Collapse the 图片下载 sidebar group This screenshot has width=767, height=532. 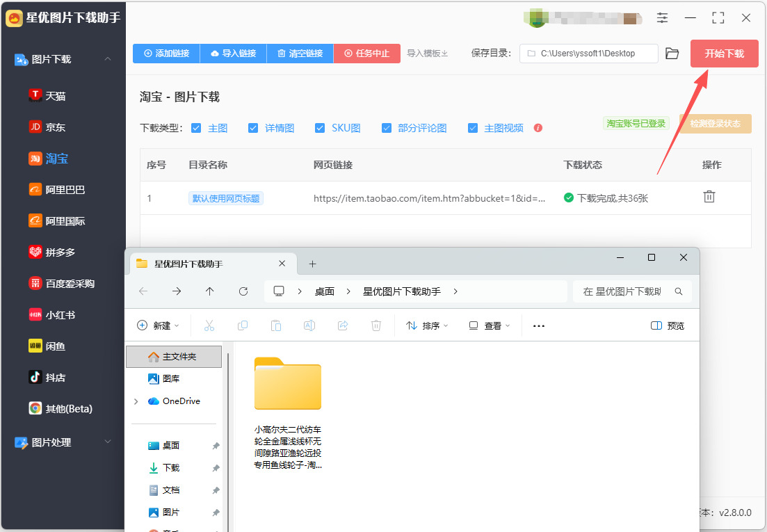click(108, 59)
